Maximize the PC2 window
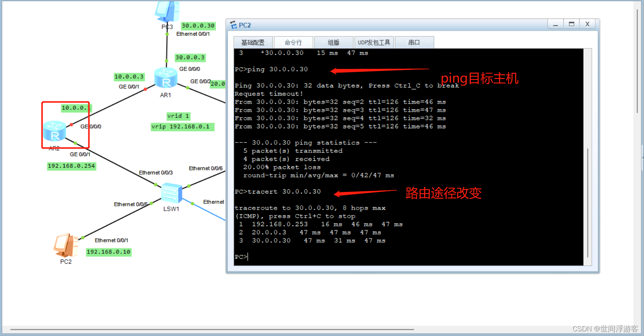Viewport: 644px width, 336px height. [571, 24]
